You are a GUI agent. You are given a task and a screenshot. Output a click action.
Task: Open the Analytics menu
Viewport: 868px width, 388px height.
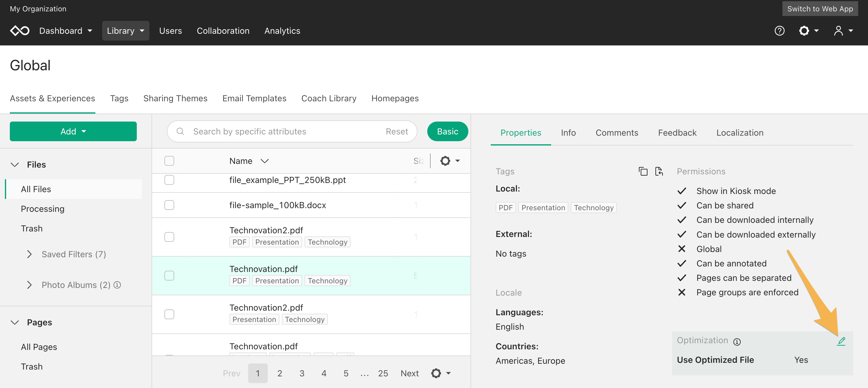tap(282, 31)
